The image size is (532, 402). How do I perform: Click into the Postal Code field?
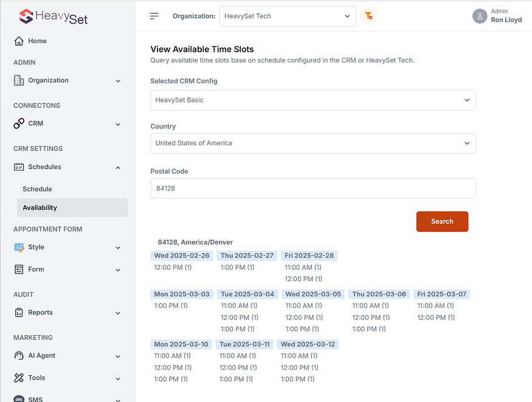pyautogui.click(x=313, y=188)
